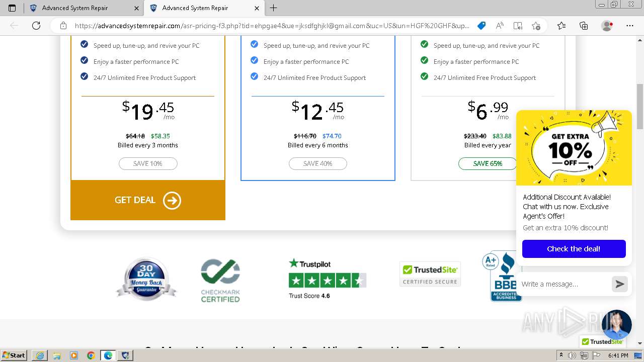Send the chat message with arrow icon
This screenshot has width=644, height=362.
(x=620, y=284)
